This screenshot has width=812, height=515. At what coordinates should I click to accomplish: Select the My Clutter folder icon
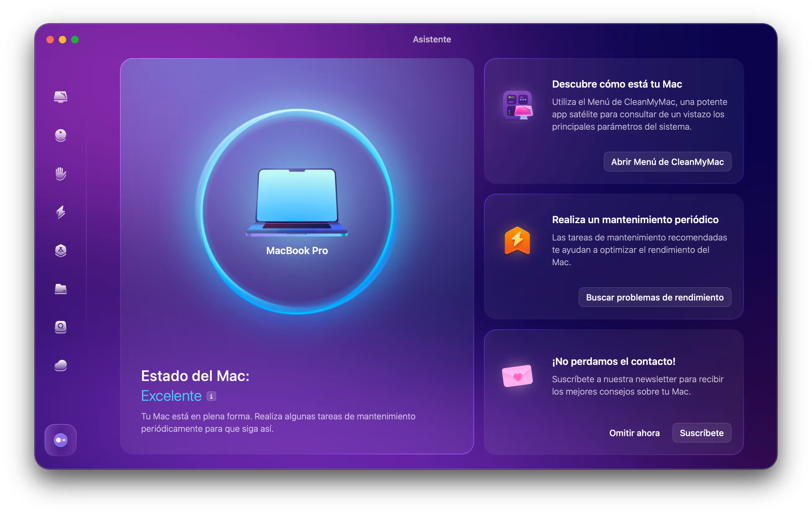pos(61,289)
